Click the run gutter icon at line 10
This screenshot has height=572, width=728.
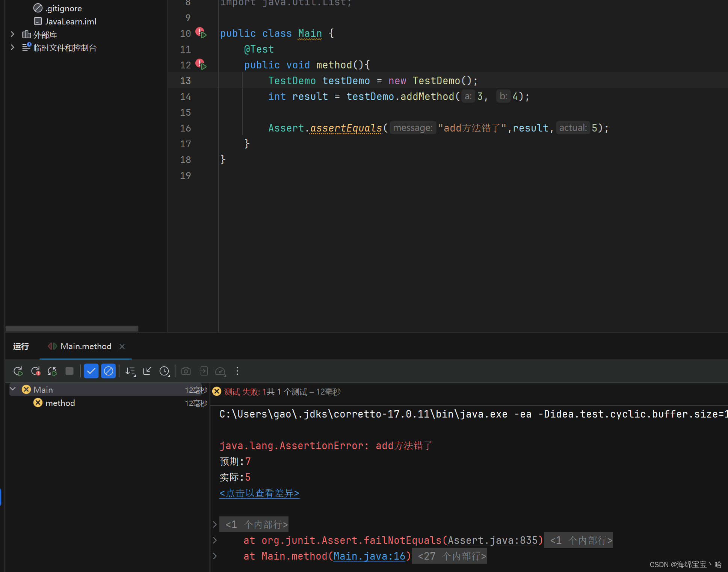(201, 33)
